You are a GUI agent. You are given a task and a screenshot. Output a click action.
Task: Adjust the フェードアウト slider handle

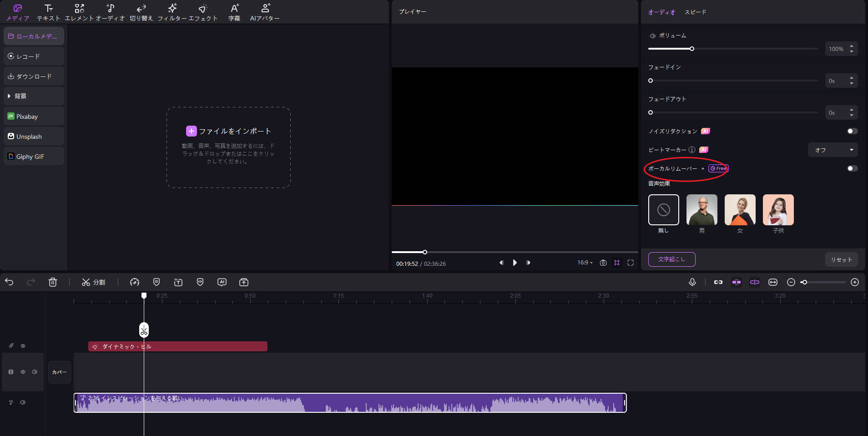coord(651,112)
